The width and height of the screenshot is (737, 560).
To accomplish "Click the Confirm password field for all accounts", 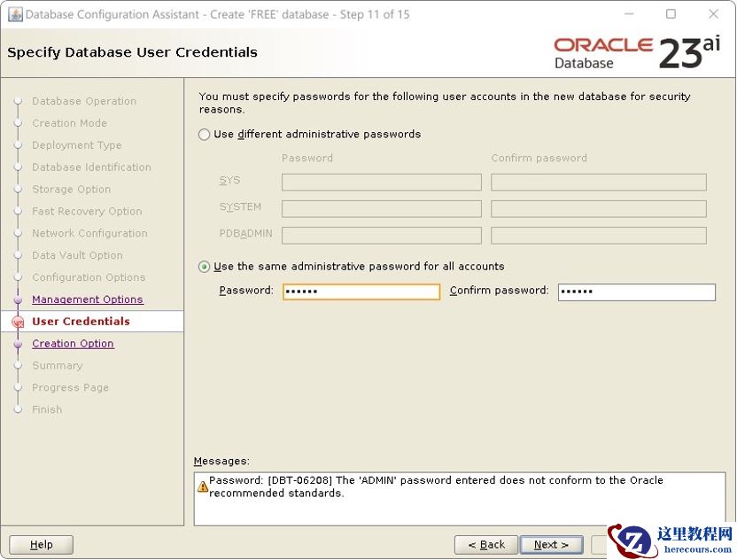I will click(636, 292).
